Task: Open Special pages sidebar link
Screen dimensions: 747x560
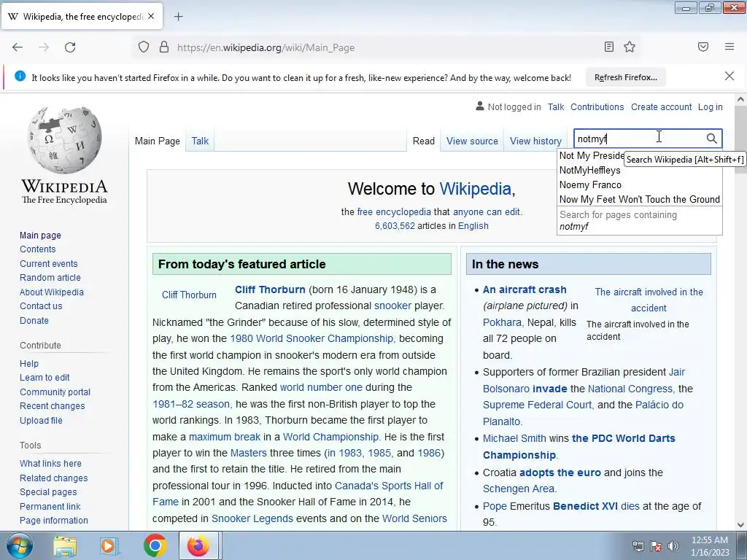Action: click(48, 492)
